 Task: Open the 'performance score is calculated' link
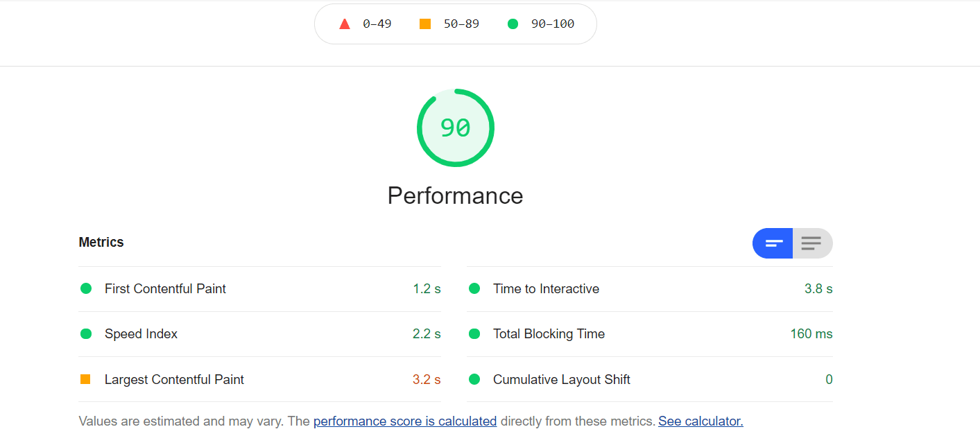(x=405, y=421)
